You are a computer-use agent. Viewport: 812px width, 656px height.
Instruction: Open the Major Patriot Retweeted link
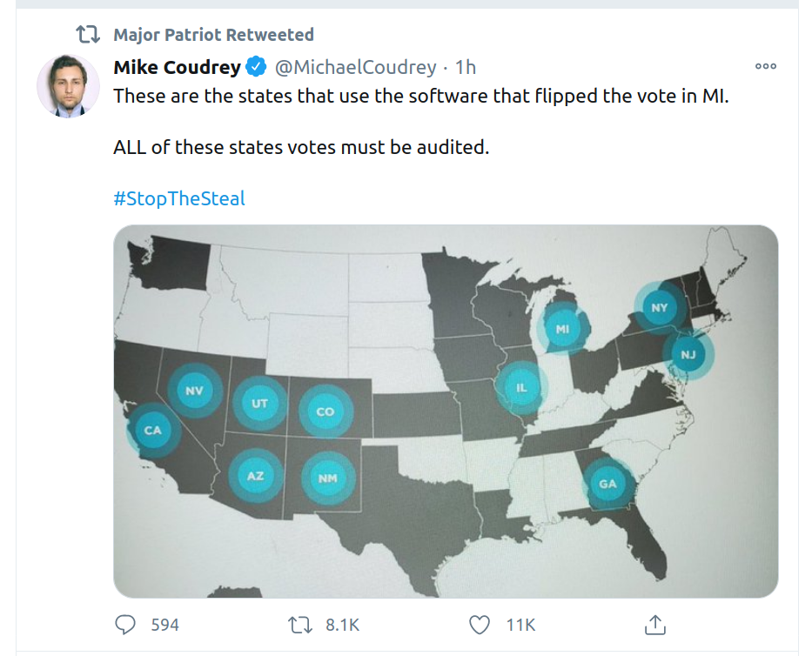213,35
